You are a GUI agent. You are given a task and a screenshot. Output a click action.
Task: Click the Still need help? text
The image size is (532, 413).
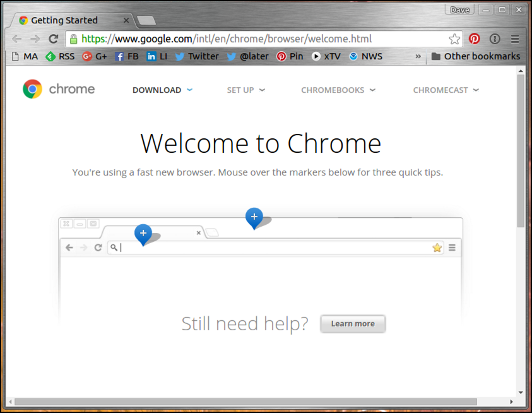(x=245, y=323)
